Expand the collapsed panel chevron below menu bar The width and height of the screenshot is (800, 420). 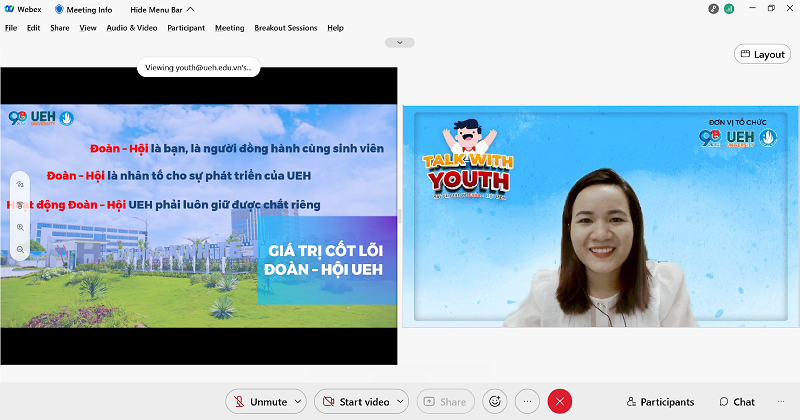click(x=399, y=43)
